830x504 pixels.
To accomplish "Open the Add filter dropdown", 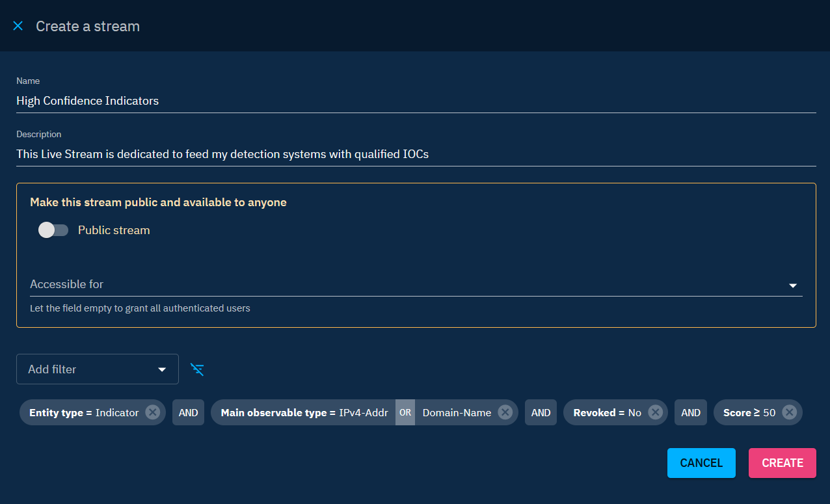I will [98, 369].
